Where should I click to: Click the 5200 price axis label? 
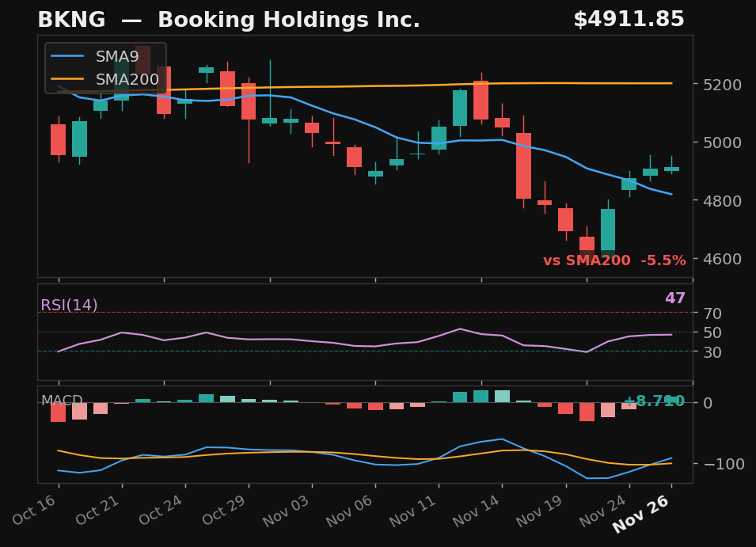coord(722,85)
